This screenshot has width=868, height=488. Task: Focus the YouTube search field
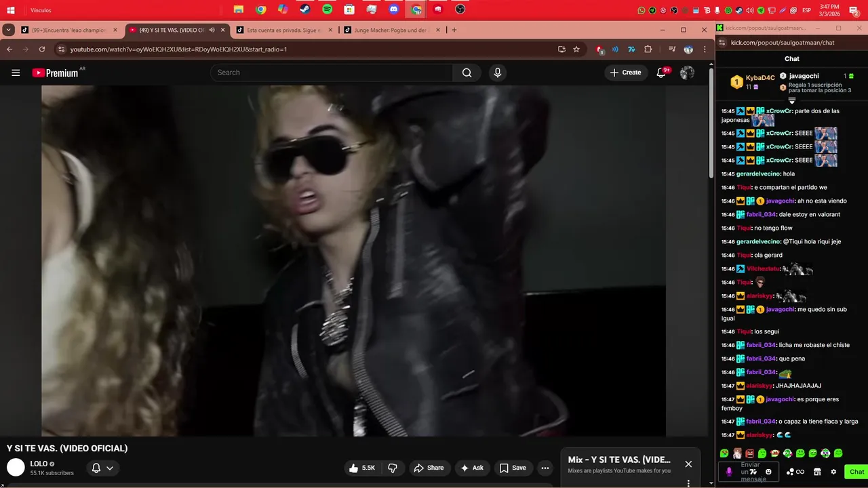[x=332, y=73]
